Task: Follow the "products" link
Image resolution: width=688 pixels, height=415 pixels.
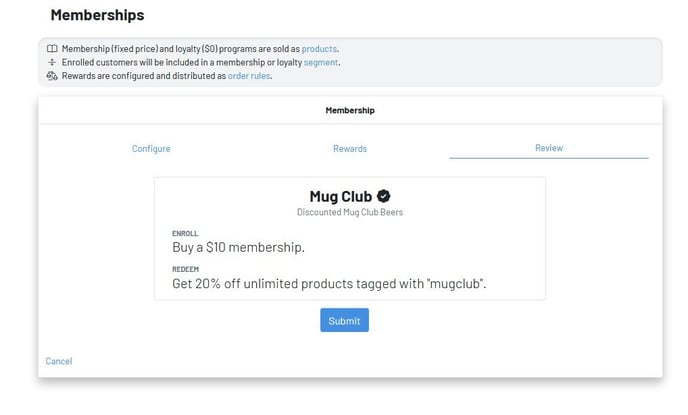Action: click(x=319, y=49)
